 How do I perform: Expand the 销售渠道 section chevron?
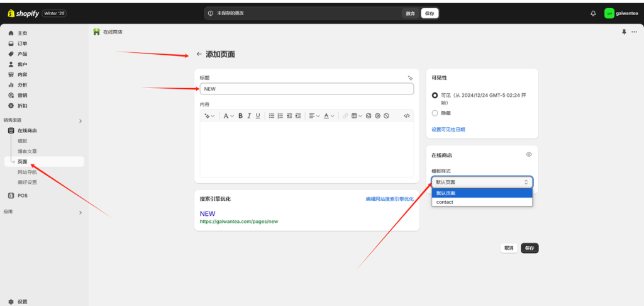click(80, 121)
